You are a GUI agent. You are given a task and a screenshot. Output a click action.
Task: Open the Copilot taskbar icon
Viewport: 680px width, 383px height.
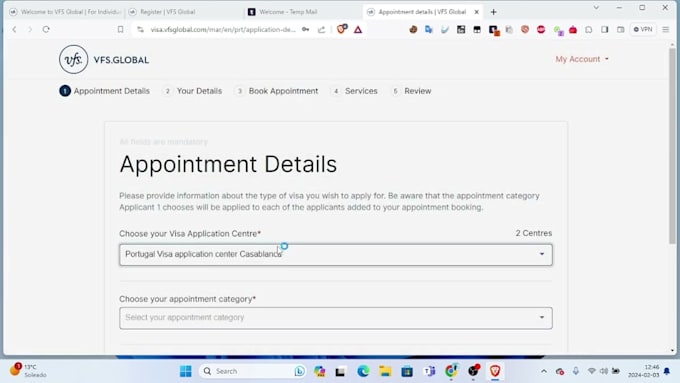(x=320, y=371)
